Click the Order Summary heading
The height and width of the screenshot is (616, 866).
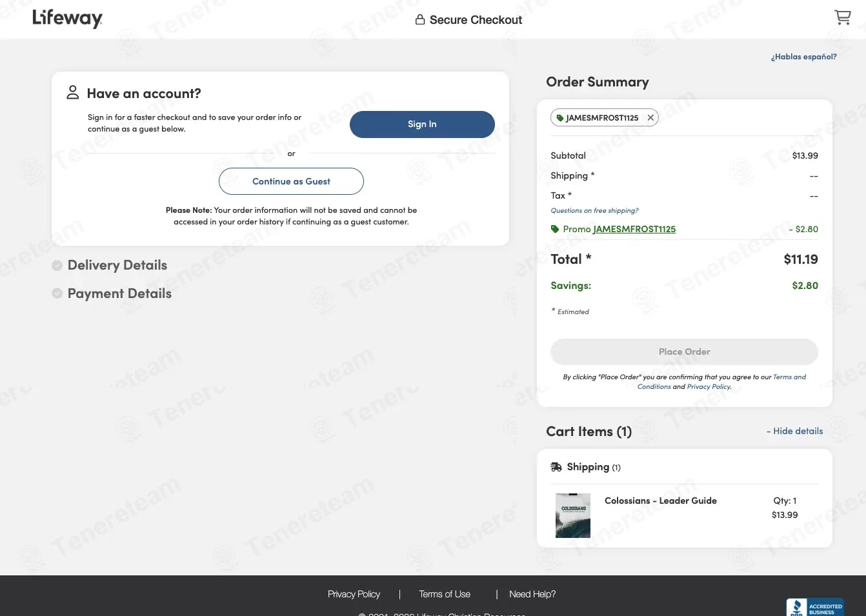pos(598,82)
